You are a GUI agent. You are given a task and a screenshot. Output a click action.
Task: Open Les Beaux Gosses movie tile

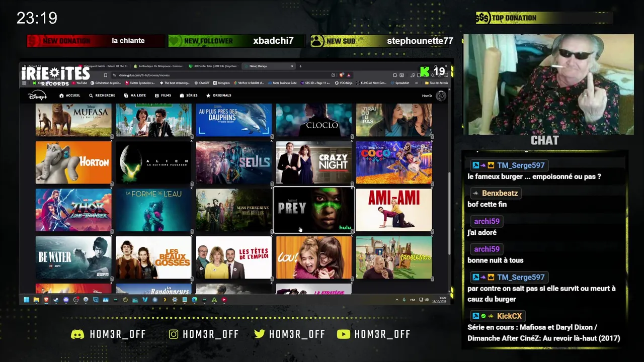tap(153, 257)
